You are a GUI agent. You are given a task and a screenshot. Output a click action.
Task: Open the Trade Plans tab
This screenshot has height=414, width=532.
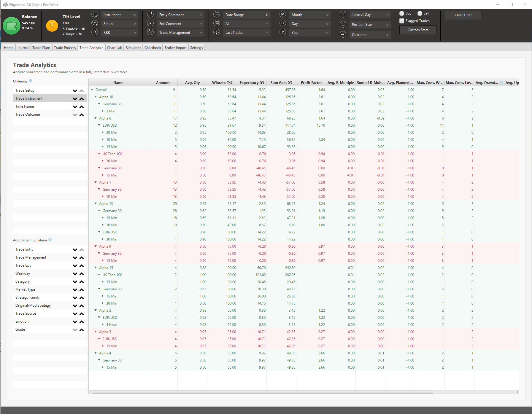tap(41, 47)
